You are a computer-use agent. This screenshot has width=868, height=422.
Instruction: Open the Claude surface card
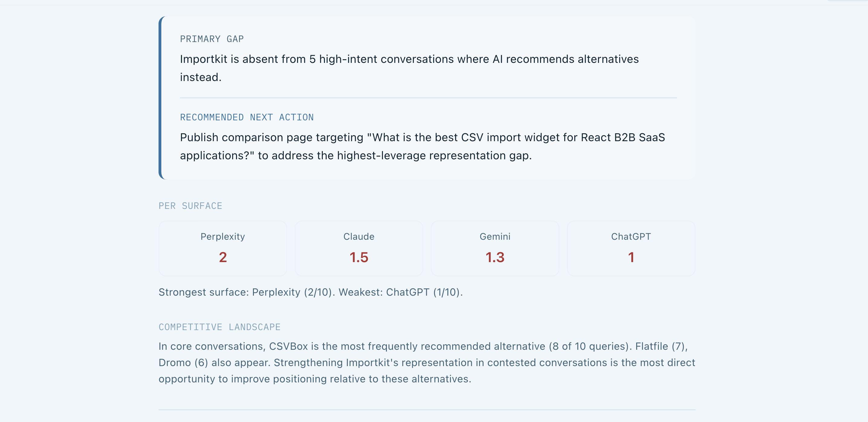359,248
